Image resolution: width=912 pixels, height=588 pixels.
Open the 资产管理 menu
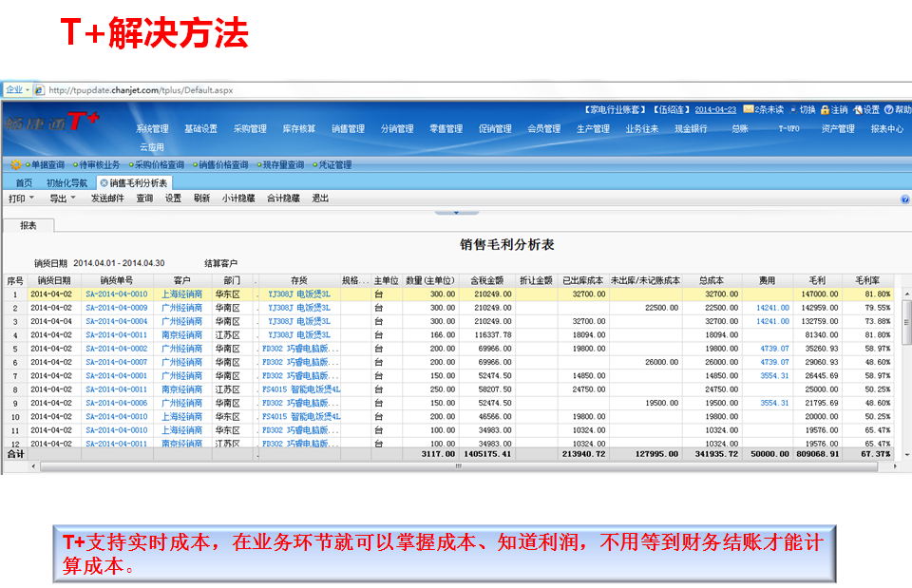838,128
